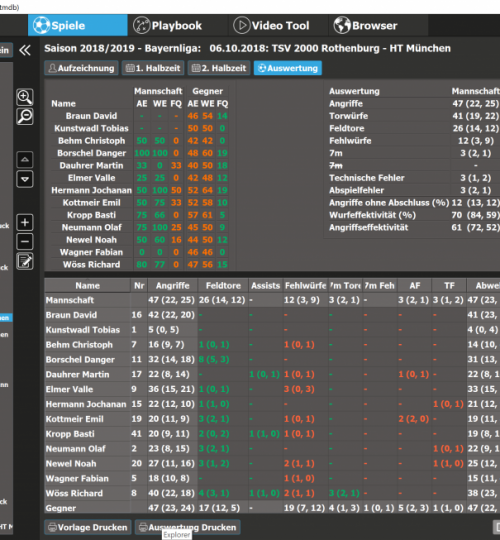Select Kunstwadl Tobias row in lower table
The height and width of the screenshot is (540, 500).
click(272, 330)
